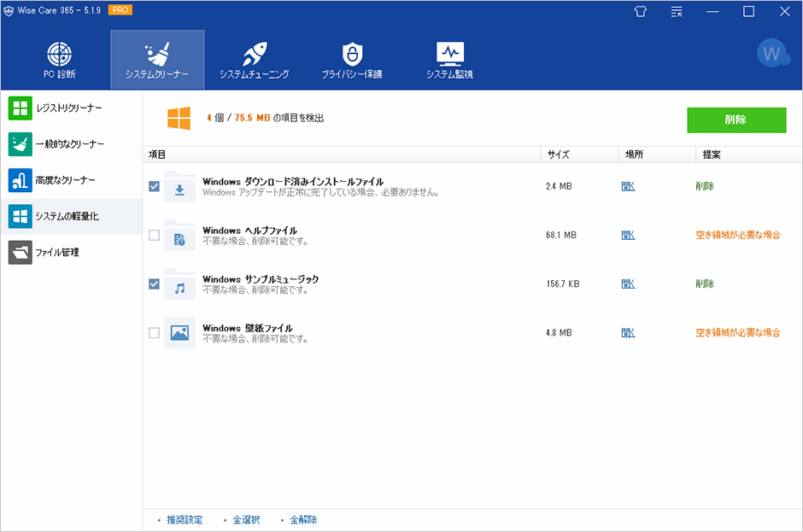This screenshot has width=803, height=532.
Task: Click the wallpaper picture icon
Action: (179, 333)
